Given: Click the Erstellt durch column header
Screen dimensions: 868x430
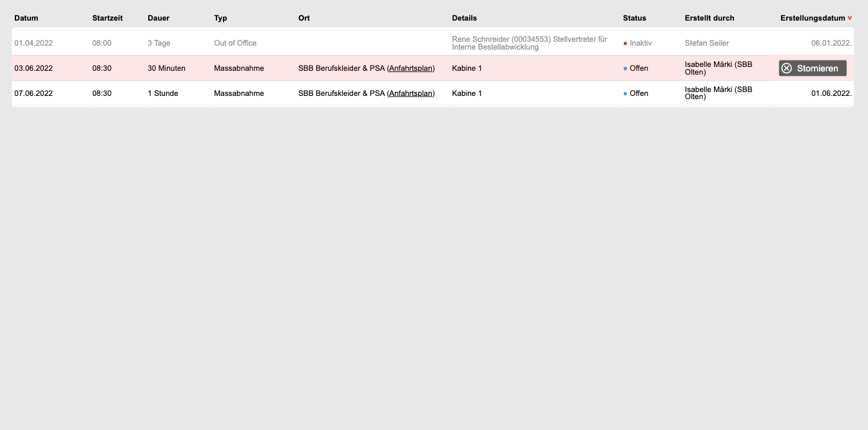Looking at the screenshot, I should pyautogui.click(x=709, y=18).
